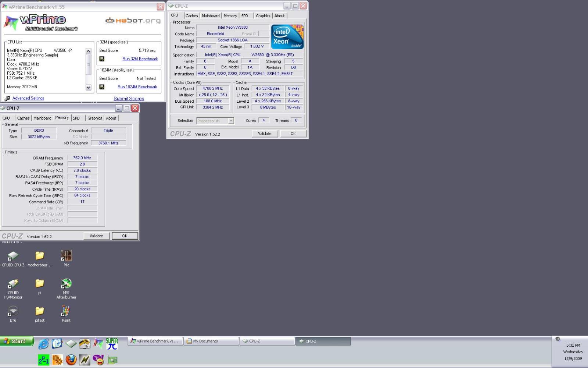Click the system tray notification icon
This screenshot has width=588, height=368.
click(558, 339)
